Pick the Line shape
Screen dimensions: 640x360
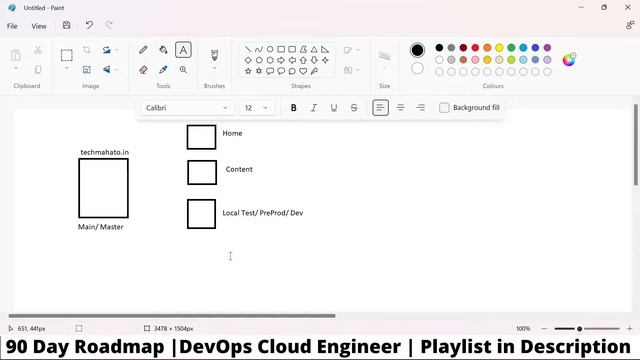click(x=248, y=49)
